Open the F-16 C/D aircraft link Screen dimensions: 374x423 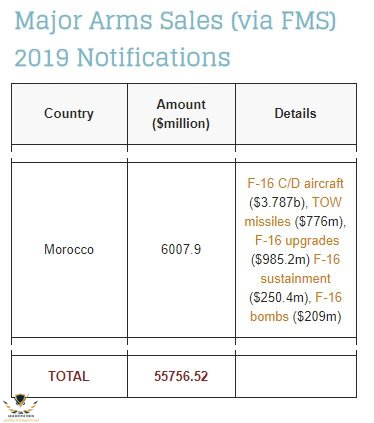point(295,183)
